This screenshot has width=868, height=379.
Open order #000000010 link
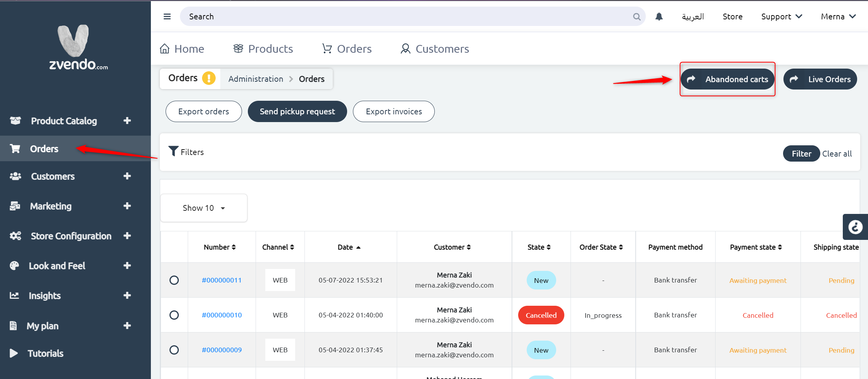[222, 315]
